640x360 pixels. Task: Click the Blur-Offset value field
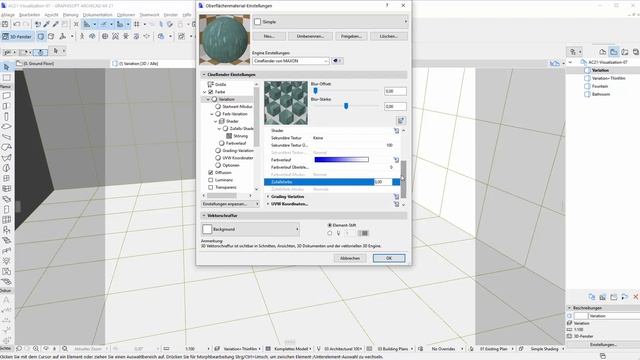395,91
